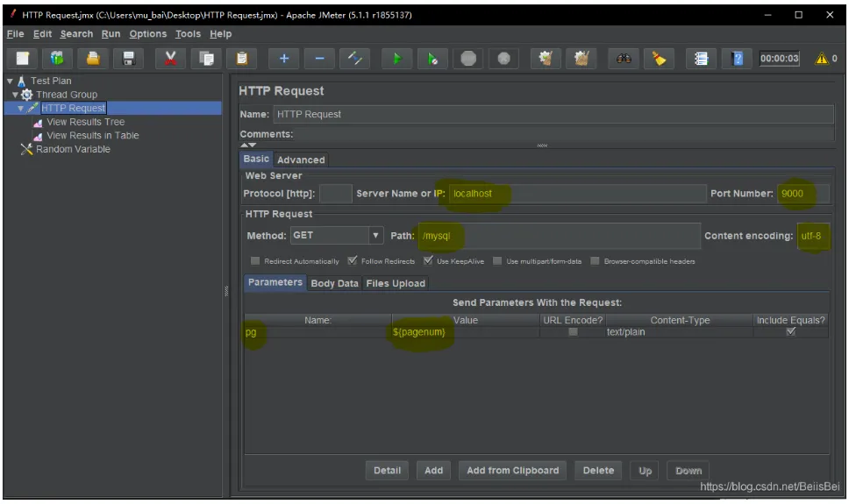The width and height of the screenshot is (849, 504).
Task: Open the Options menu
Action: (x=147, y=34)
